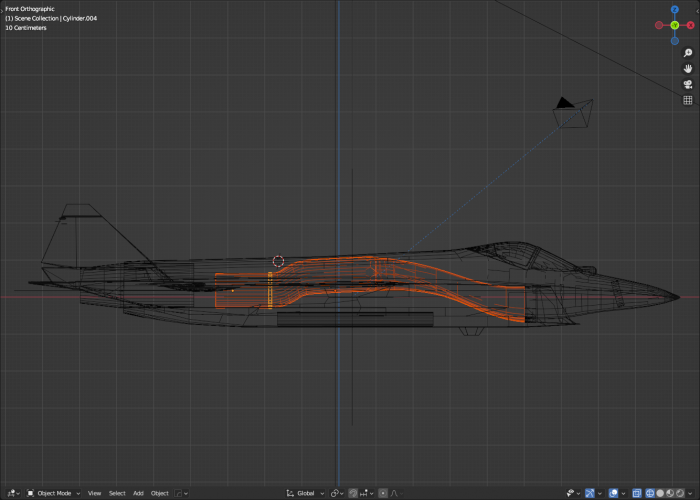
Task: Click the pan view hand icon
Action: pos(688,68)
